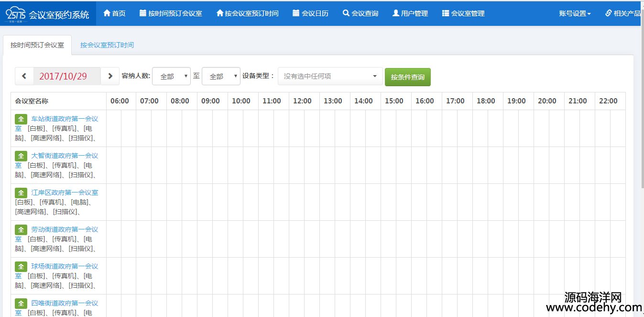The image size is (644, 317).
Task: Expand the 账号设置 dropdown menu
Action: (x=575, y=13)
